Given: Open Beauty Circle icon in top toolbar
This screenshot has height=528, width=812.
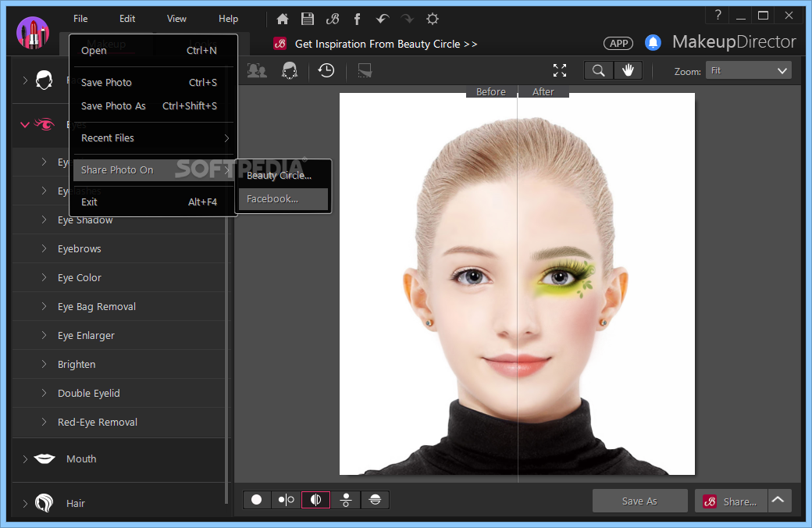Looking at the screenshot, I should tap(333, 20).
